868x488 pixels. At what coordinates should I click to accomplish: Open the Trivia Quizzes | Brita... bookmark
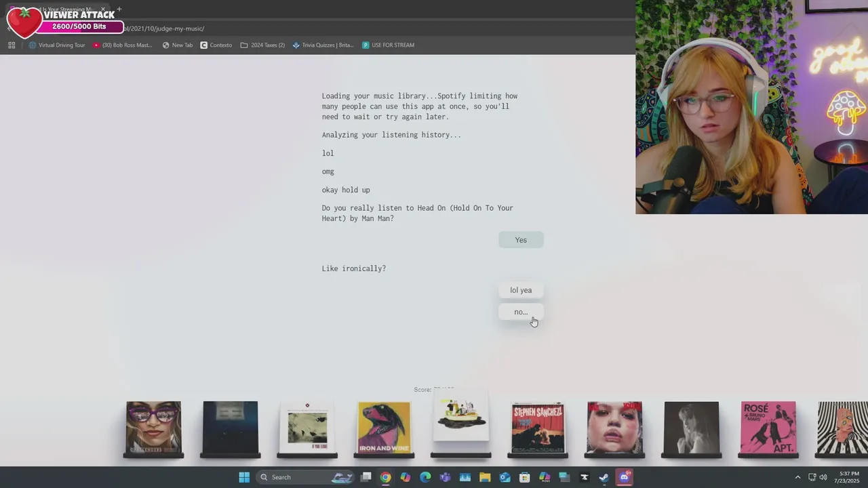323,45
